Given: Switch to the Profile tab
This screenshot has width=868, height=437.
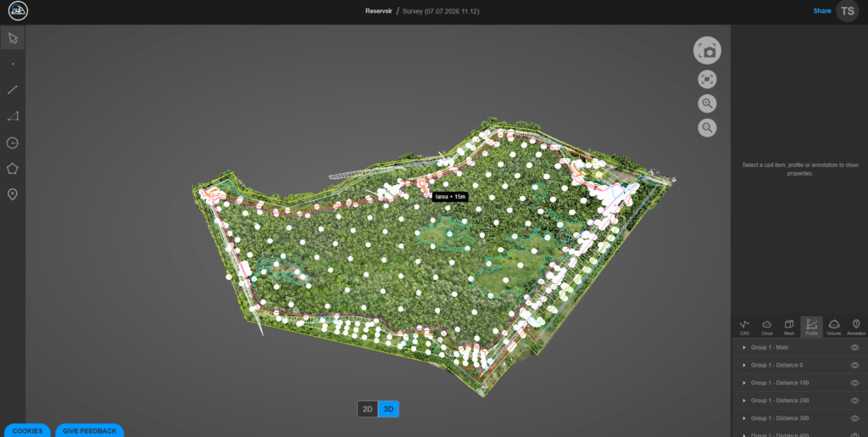Looking at the screenshot, I should point(812,328).
